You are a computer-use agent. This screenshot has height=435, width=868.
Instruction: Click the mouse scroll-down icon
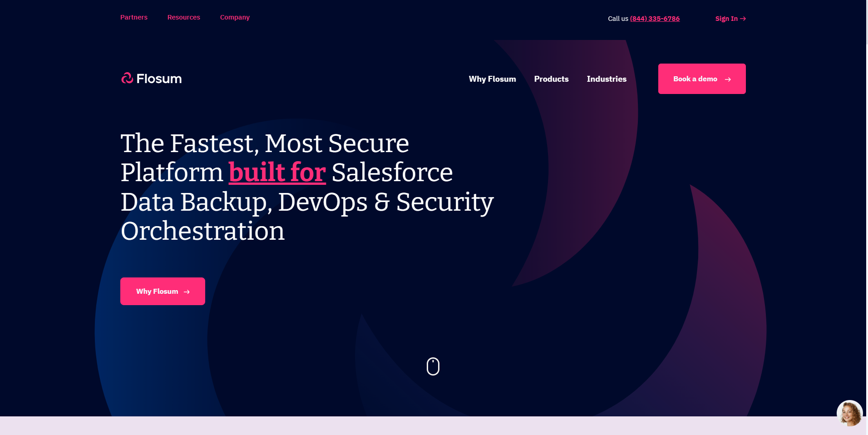point(433,366)
